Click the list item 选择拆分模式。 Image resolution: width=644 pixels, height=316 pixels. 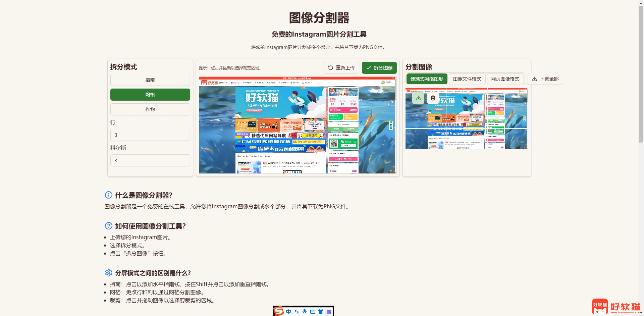coord(128,246)
